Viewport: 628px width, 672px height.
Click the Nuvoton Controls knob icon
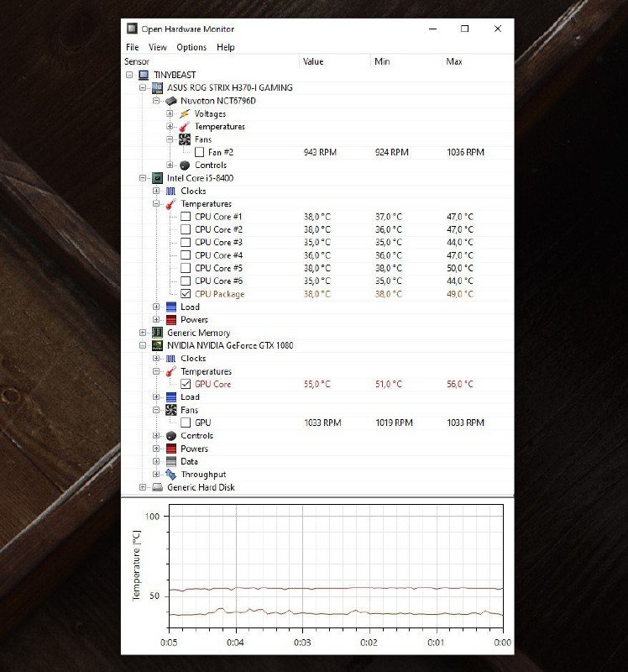point(185,165)
